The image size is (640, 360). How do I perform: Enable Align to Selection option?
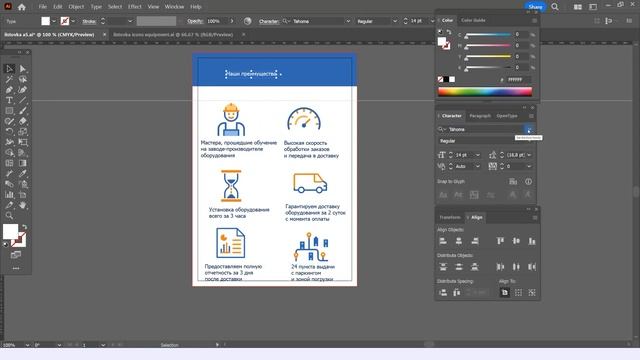click(518, 293)
